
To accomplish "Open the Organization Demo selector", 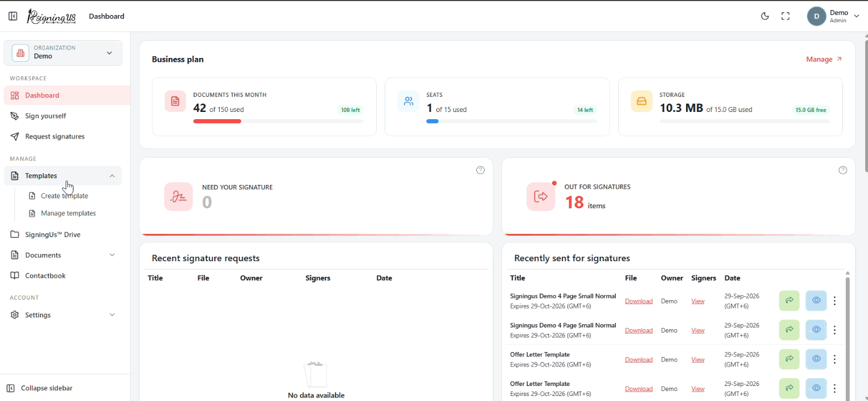I will [63, 53].
